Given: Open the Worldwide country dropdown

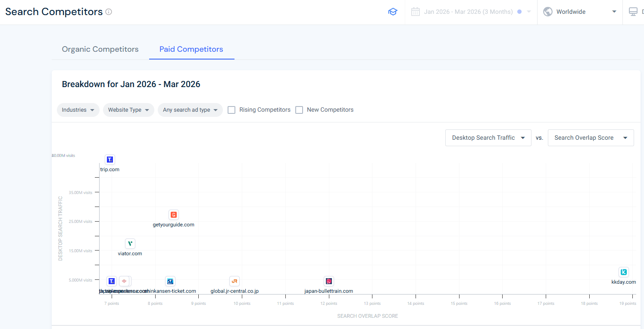Looking at the screenshot, I should coord(580,12).
